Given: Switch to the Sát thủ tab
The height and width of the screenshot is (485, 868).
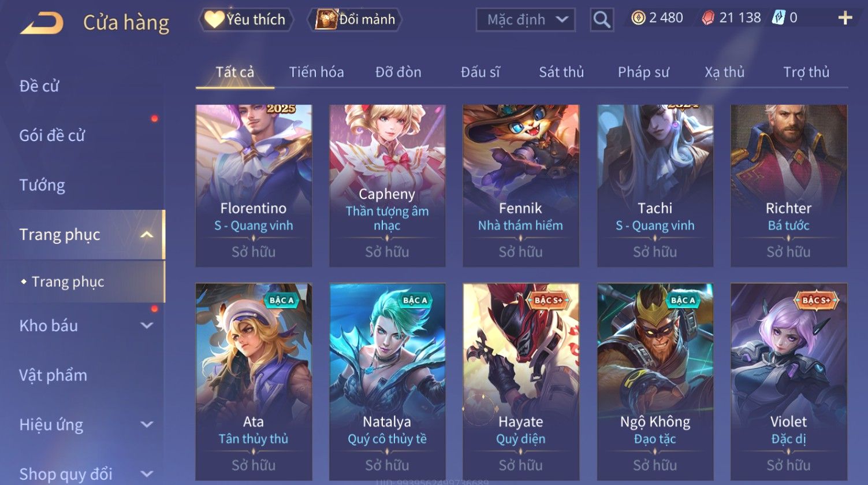Looking at the screenshot, I should [561, 72].
